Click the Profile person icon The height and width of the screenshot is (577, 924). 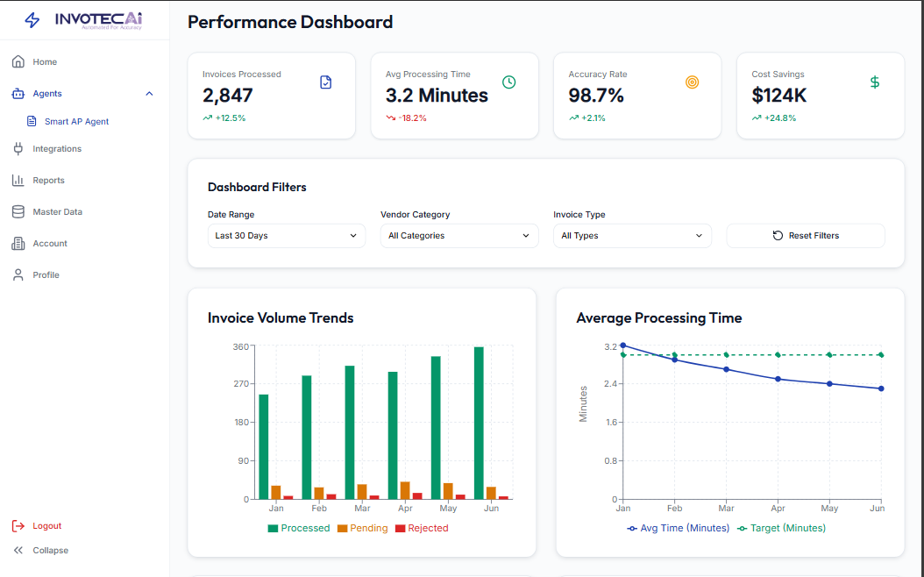click(x=18, y=275)
